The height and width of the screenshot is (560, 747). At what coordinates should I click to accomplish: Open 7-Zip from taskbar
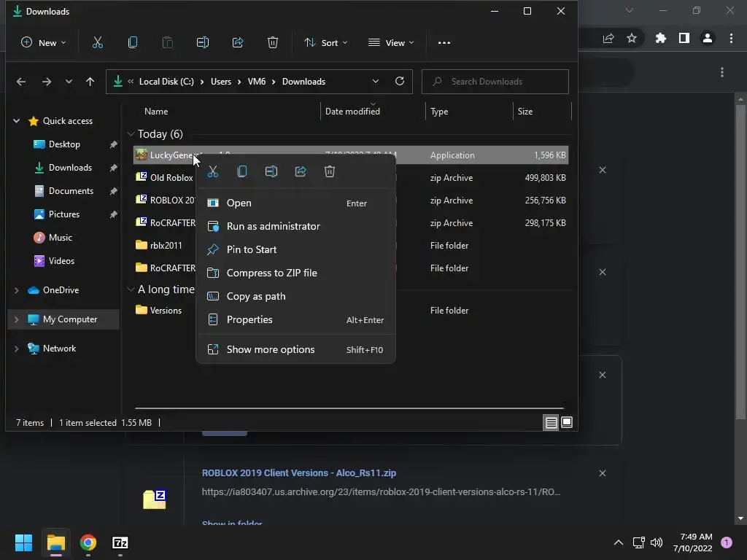[x=120, y=542]
